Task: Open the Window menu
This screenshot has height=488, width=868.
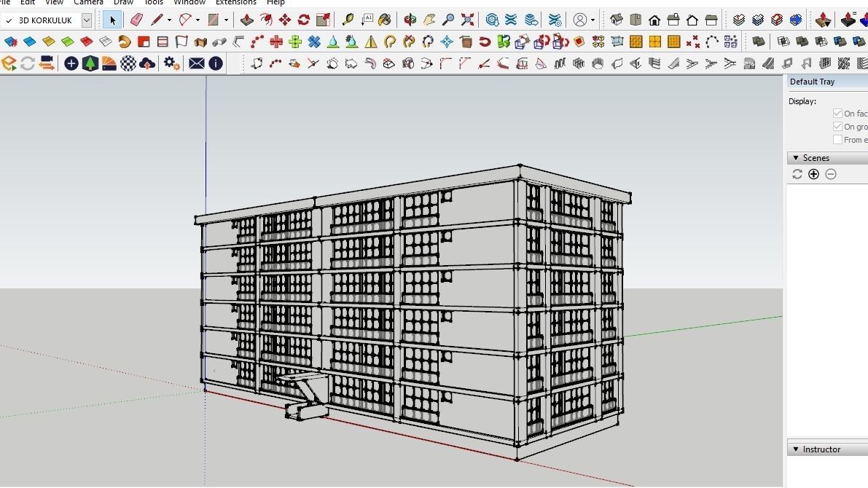Action: [189, 3]
